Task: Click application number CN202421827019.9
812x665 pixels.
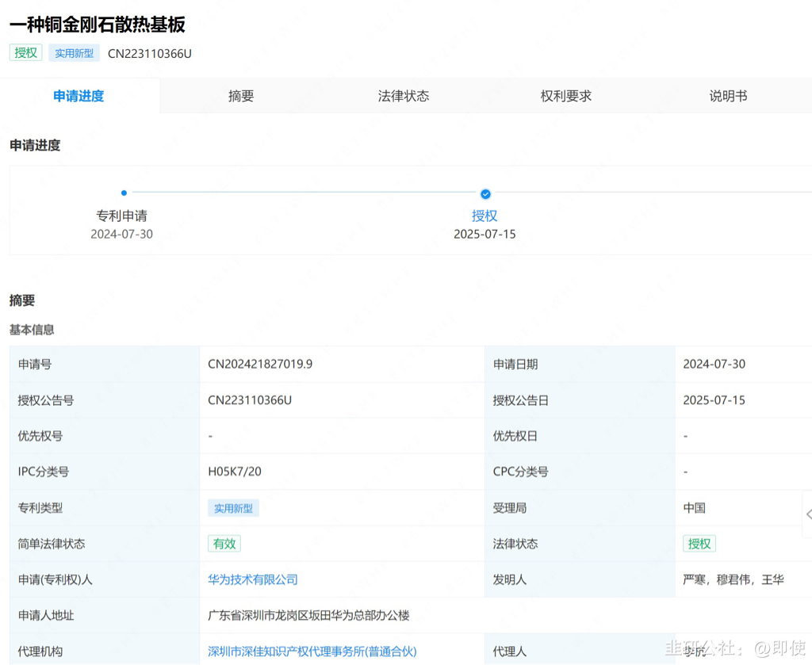Action: tap(260, 364)
